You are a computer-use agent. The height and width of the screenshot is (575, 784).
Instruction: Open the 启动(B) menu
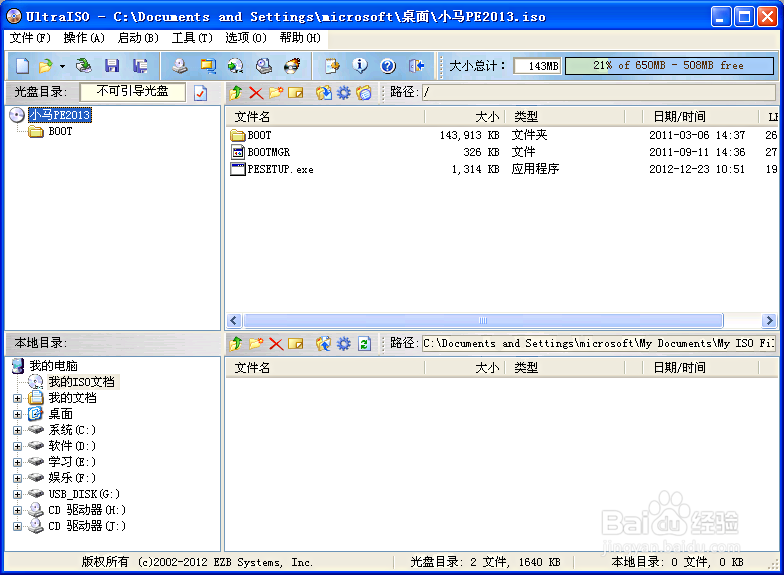(138, 38)
